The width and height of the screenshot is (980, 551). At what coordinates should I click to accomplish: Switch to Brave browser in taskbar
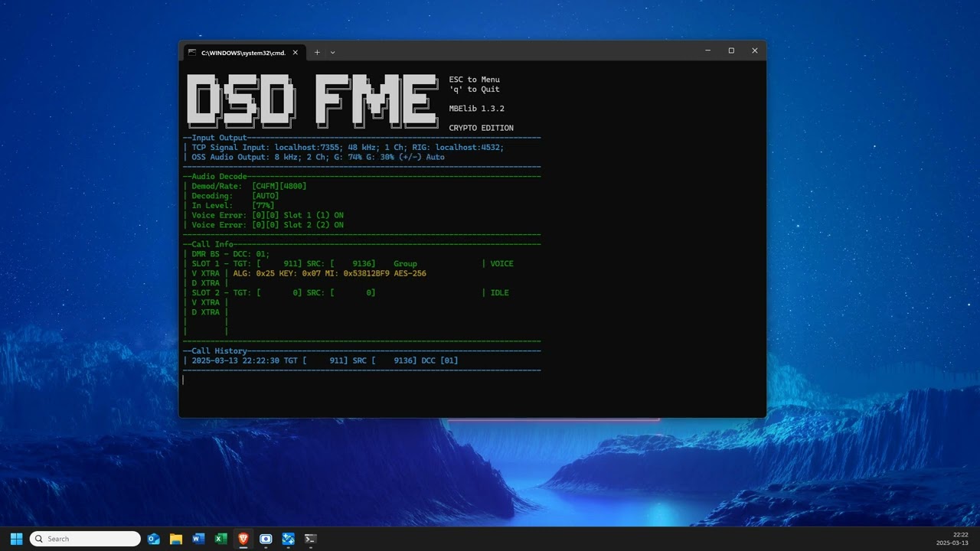point(243,539)
